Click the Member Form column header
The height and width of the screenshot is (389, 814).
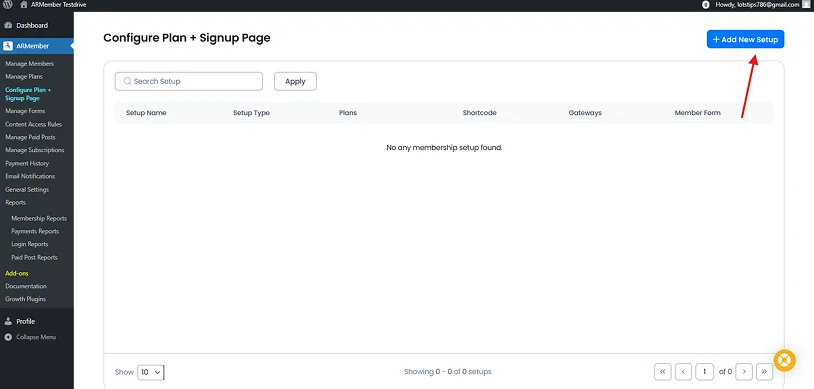point(697,113)
